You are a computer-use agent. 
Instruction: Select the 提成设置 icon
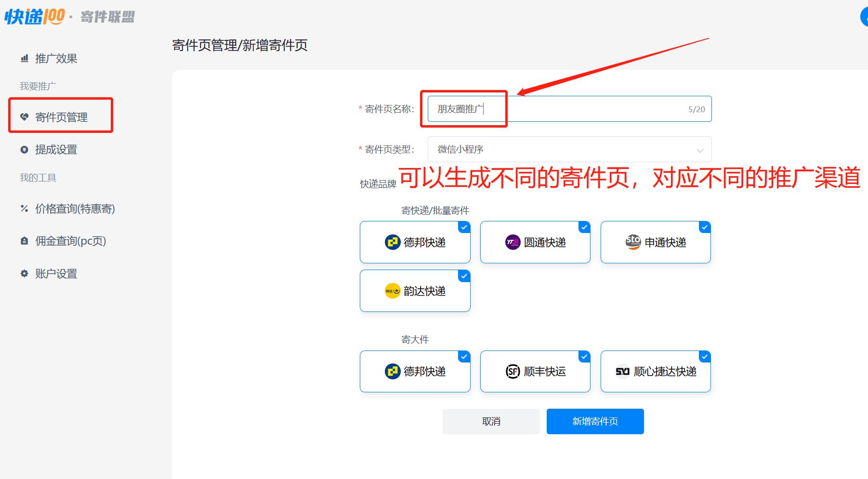coord(24,149)
